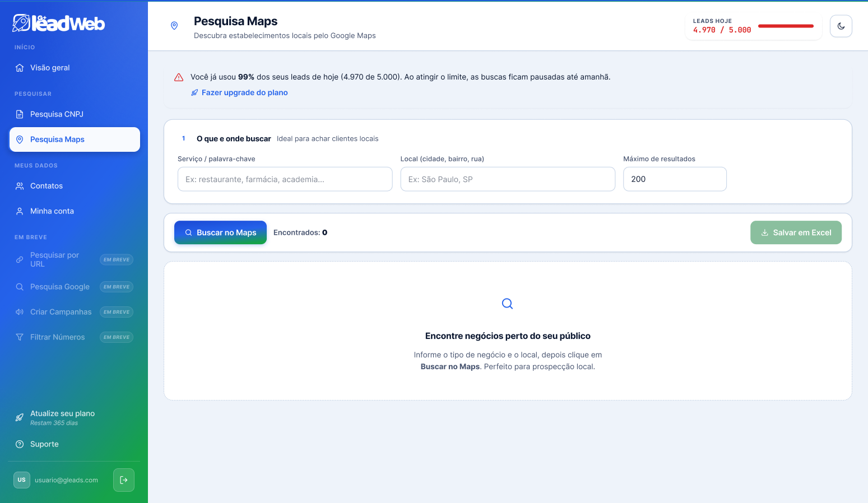Screen dimensions: 868x503
Task: Click the red warning triangle icon in the alert
Action: 179,77
